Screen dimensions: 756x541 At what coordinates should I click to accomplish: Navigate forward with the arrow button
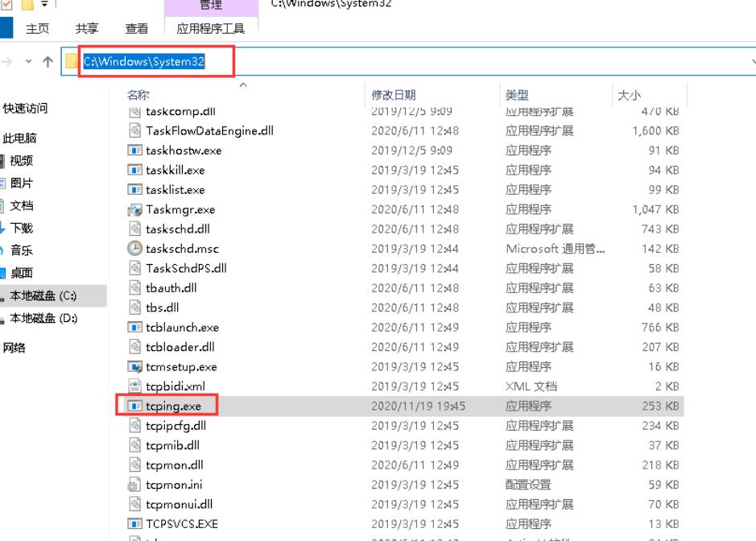pos(6,62)
